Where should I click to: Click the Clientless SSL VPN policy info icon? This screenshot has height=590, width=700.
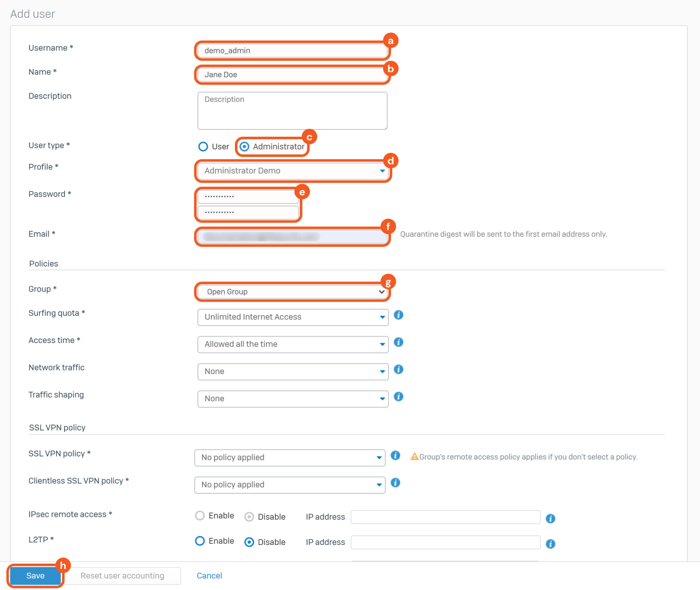click(395, 483)
